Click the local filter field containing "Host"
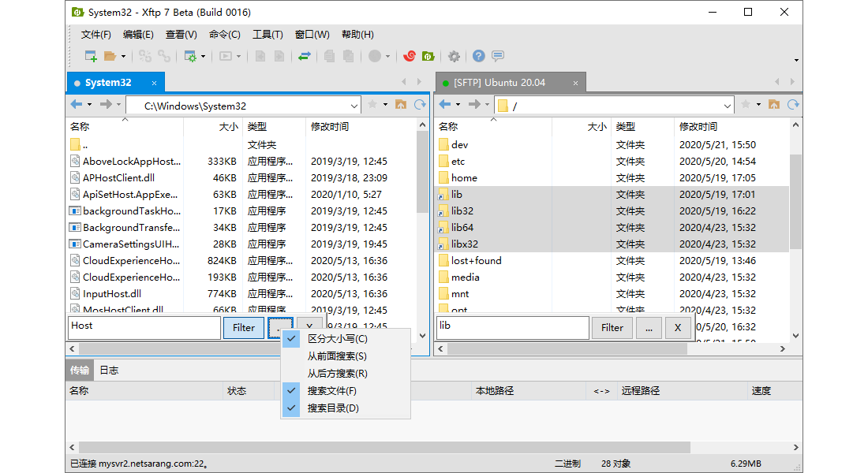 144,327
